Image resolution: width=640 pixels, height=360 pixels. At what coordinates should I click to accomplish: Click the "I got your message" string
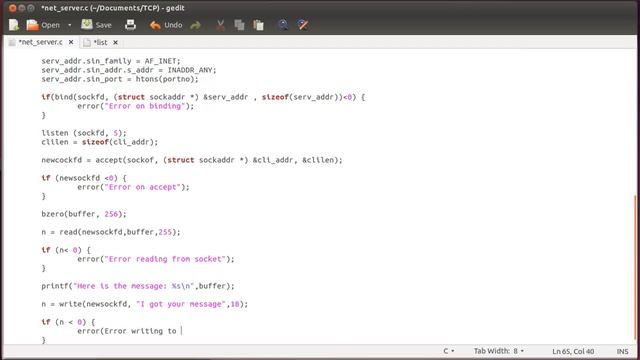pos(181,304)
